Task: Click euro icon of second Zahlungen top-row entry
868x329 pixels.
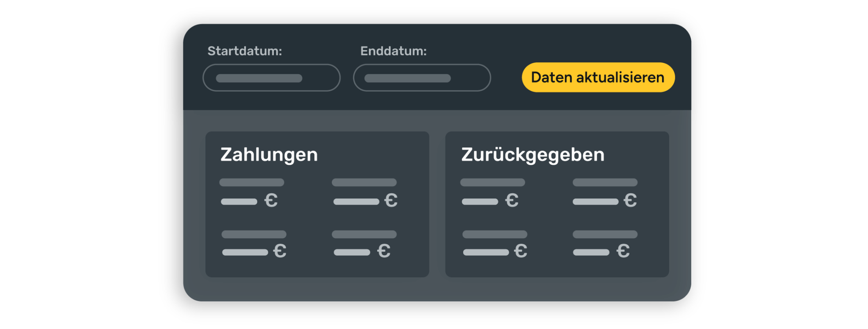Action: [391, 201]
